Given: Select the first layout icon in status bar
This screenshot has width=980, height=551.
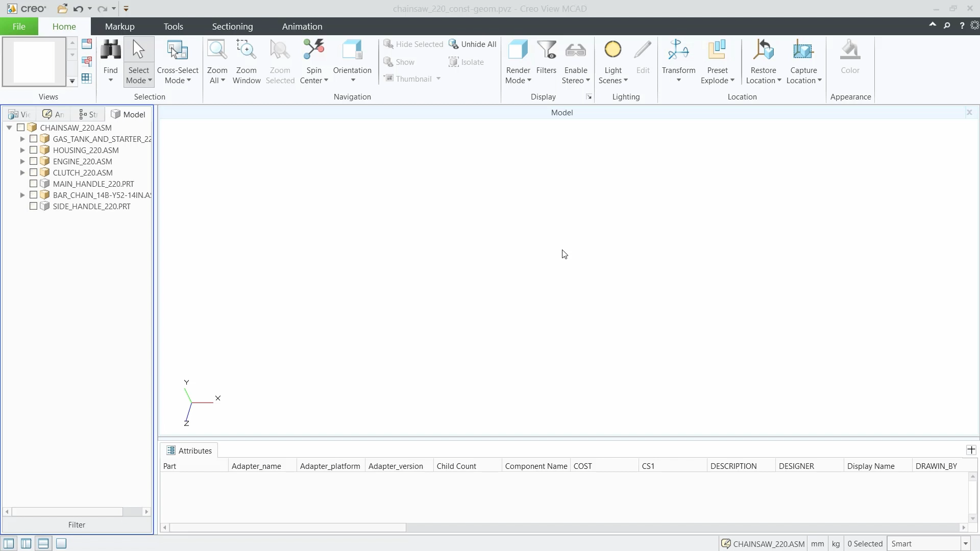Looking at the screenshot, I should 9,544.
